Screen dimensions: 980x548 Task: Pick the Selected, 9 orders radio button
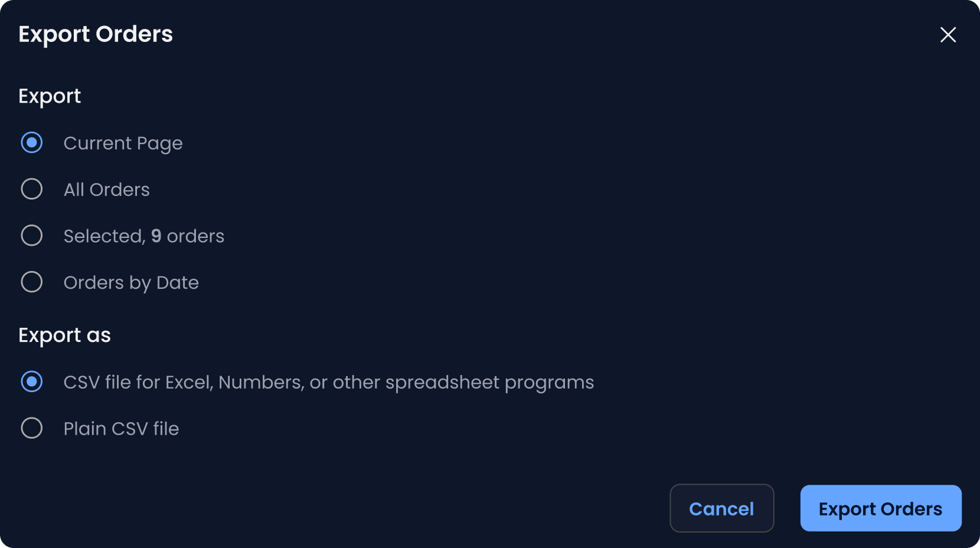pos(32,236)
